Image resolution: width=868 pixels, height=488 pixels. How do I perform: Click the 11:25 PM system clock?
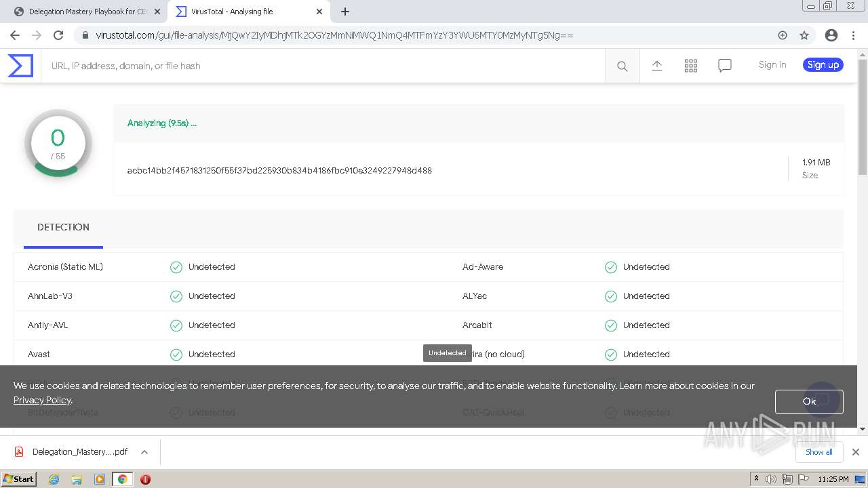tap(833, 479)
